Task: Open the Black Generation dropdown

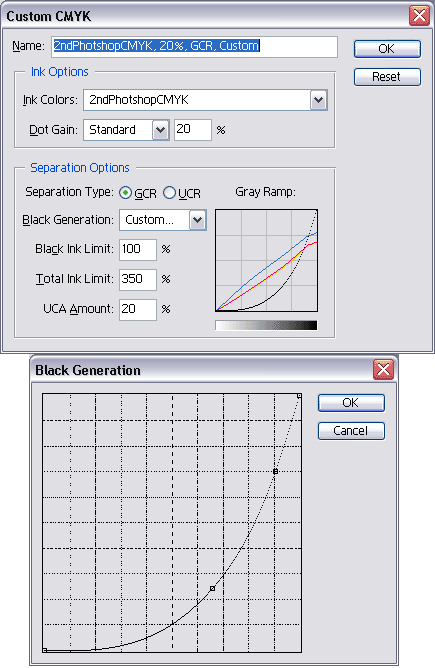Action: click(x=197, y=220)
